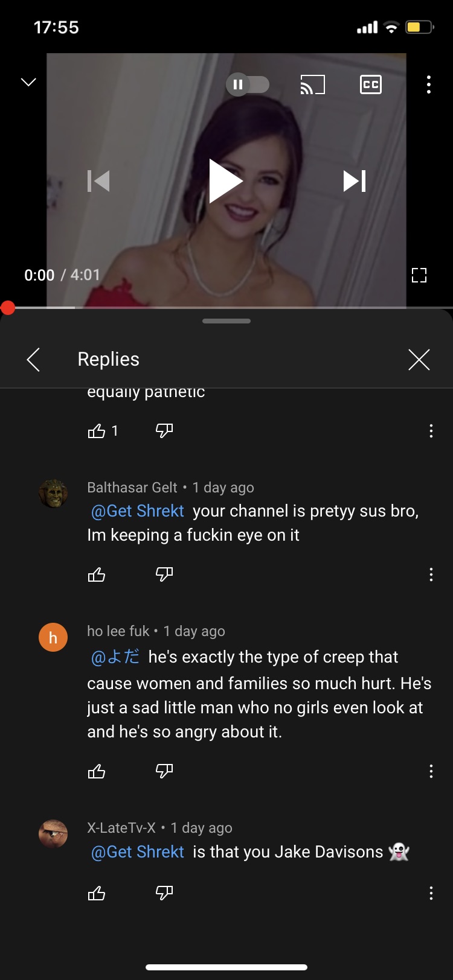Open options for Balthasar Gelt's reply
This screenshot has width=453, height=980.
pyautogui.click(x=431, y=574)
